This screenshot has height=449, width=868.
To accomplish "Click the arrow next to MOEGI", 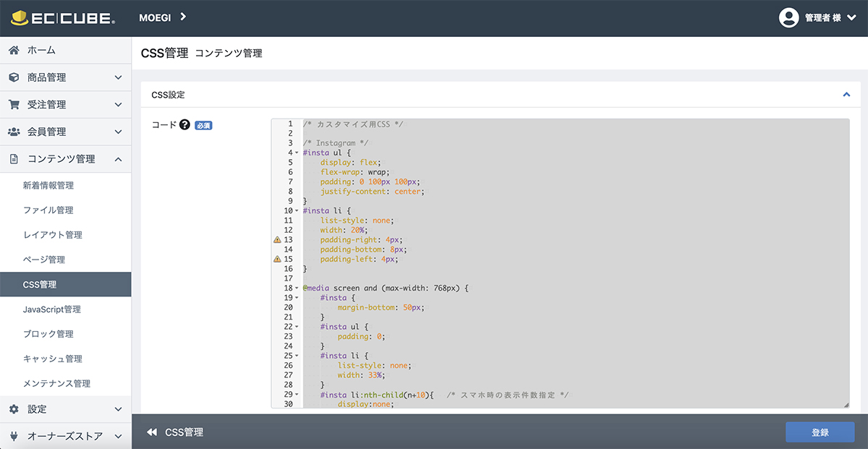I will pos(183,17).
